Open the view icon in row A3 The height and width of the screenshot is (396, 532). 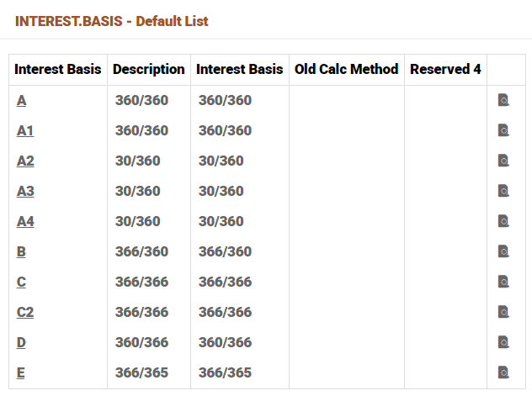coord(503,191)
